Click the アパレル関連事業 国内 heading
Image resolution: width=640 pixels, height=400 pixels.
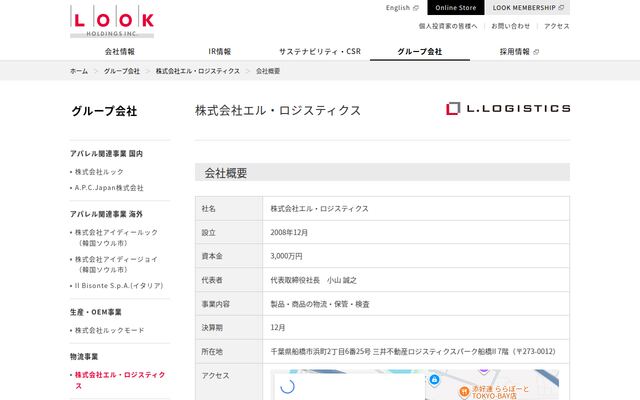point(106,154)
